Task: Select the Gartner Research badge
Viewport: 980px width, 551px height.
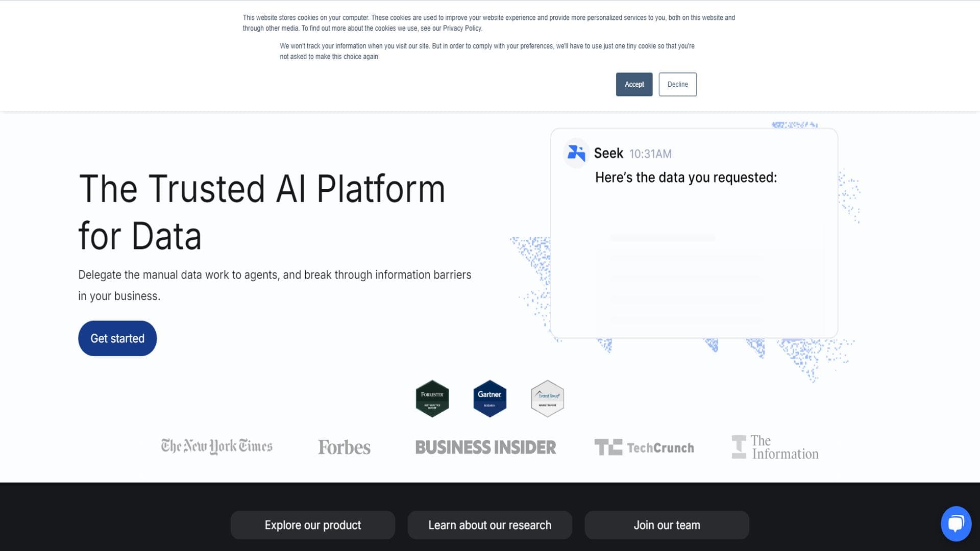Action: coord(489,398)
